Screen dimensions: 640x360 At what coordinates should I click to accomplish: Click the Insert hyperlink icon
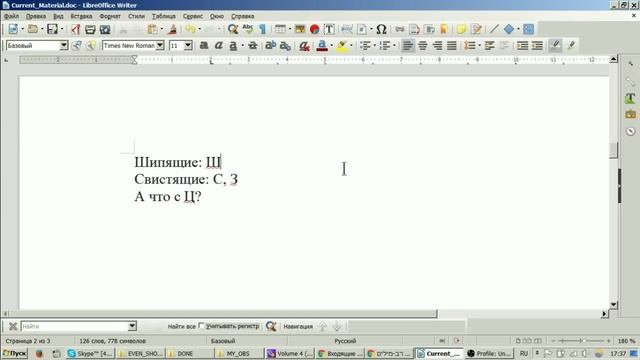[400, 29]
